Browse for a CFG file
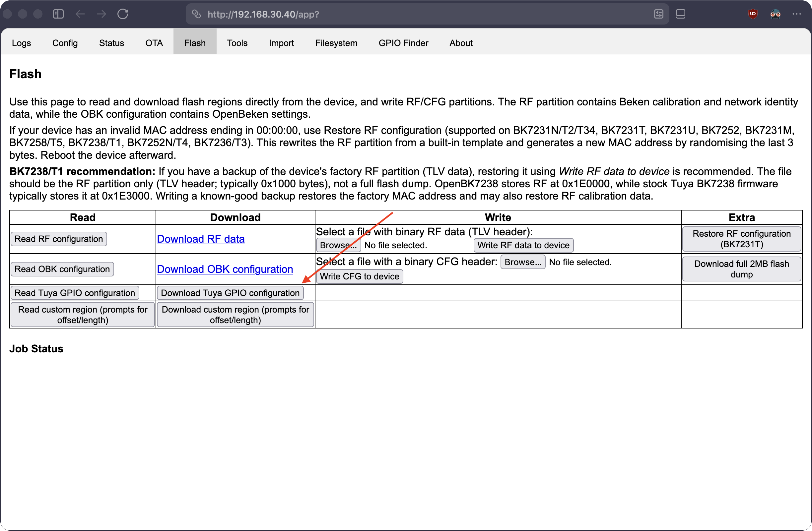Viewport: 812px width, 531px height. tap(523, 262)
